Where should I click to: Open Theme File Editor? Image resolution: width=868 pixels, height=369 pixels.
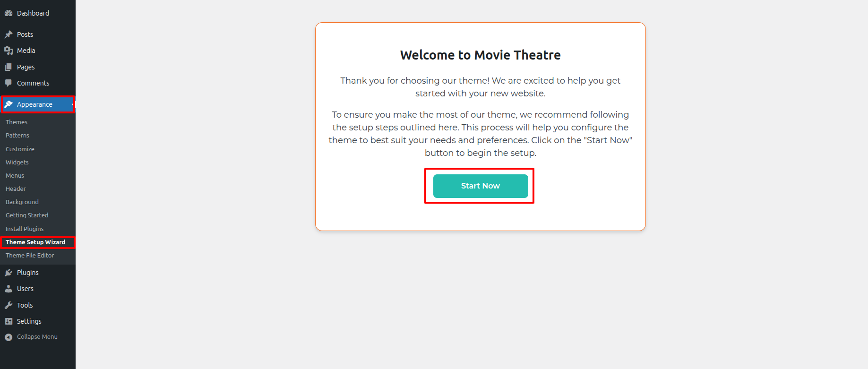(x=30, y=255)
